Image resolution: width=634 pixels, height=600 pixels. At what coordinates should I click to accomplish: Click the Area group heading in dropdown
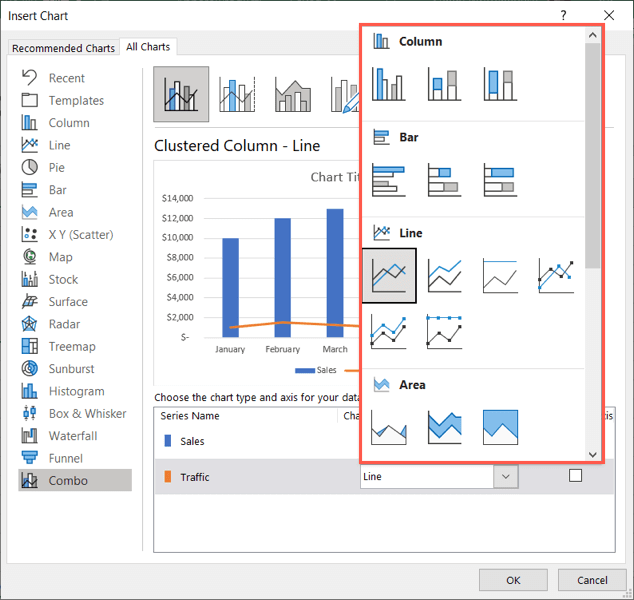[x=412, y=385]
